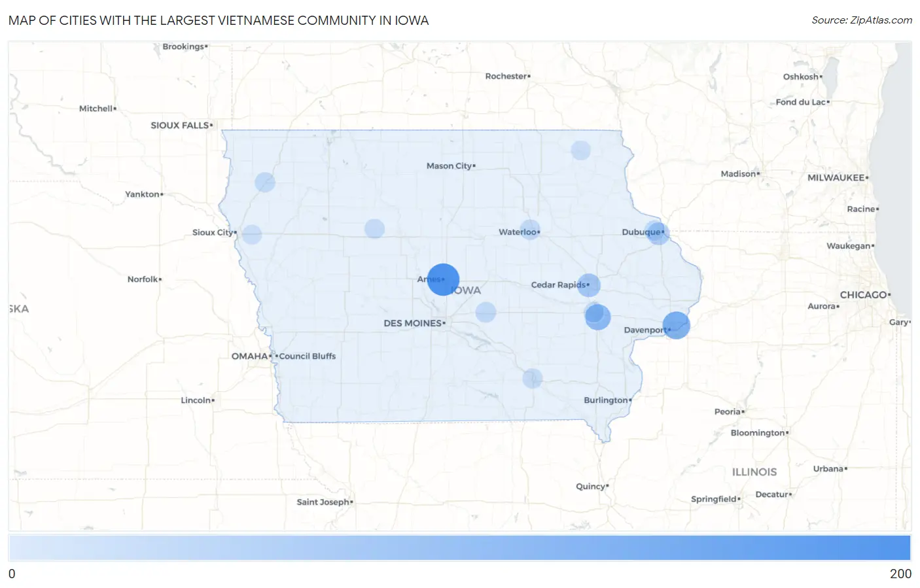Click the Yankton map label
920x588 pixels.
click(x=143, y=194)
